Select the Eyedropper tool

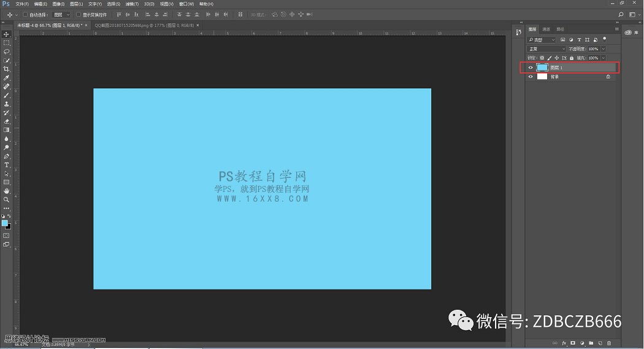(x=6, y=78)
